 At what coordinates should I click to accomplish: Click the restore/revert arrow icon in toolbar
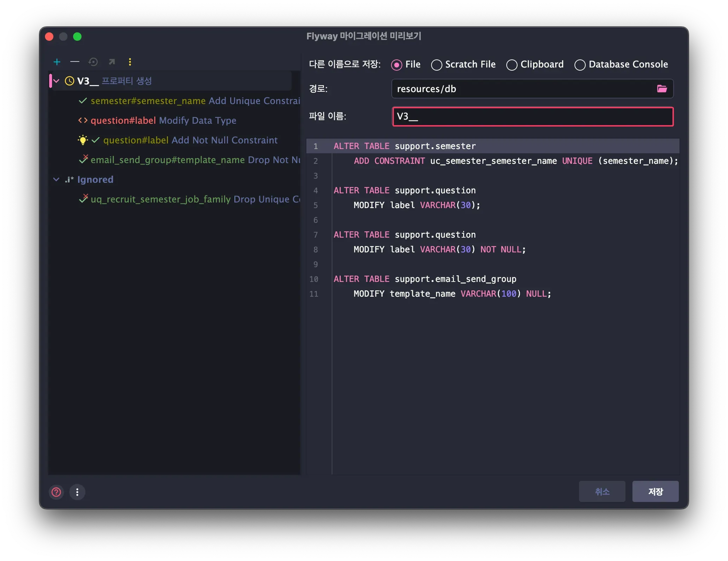93,62
